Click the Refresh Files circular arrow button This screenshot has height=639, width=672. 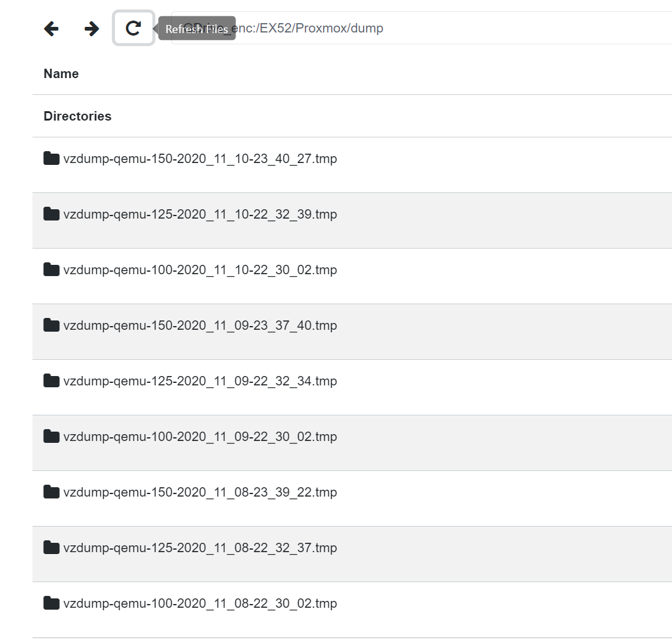coord(133,28)
